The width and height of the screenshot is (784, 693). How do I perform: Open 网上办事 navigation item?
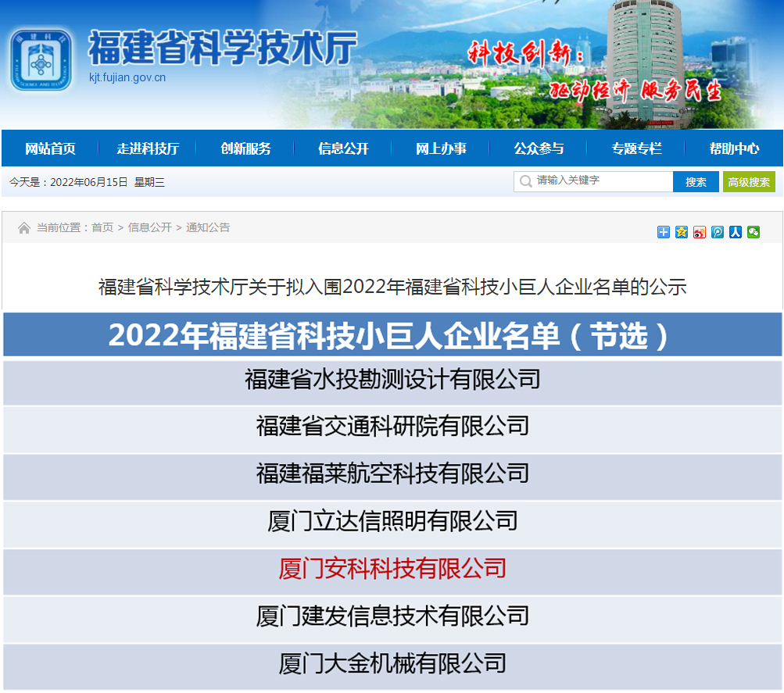pyautogui.click(x=441, y=148)
